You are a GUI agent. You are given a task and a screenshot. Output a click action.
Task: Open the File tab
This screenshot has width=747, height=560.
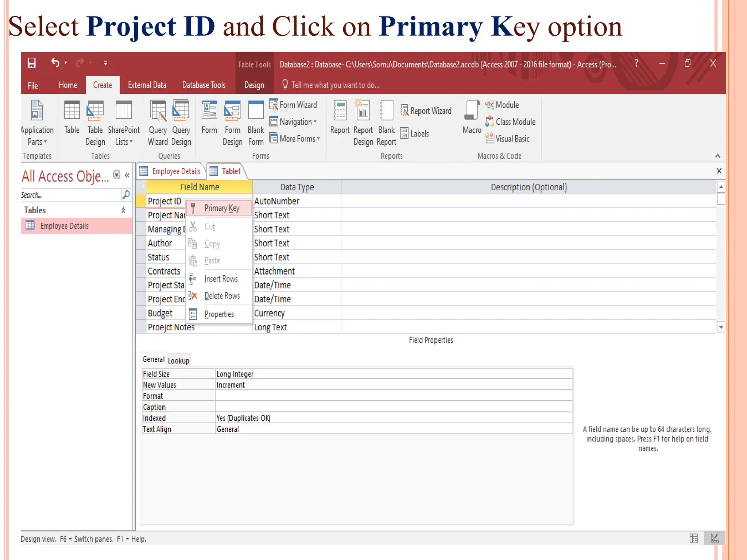point(33,85)
